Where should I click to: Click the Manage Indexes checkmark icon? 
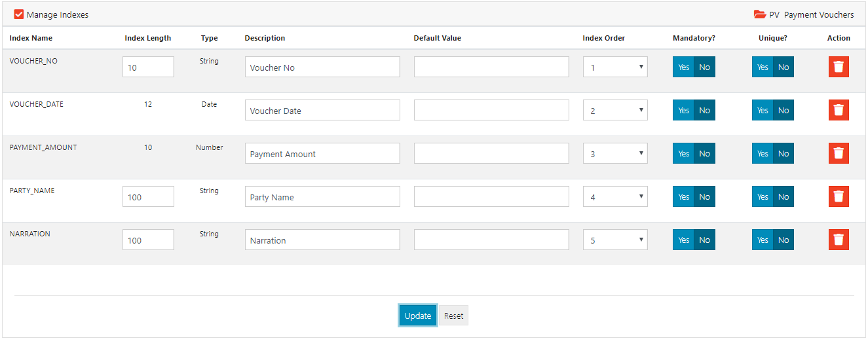pos(19,14)
